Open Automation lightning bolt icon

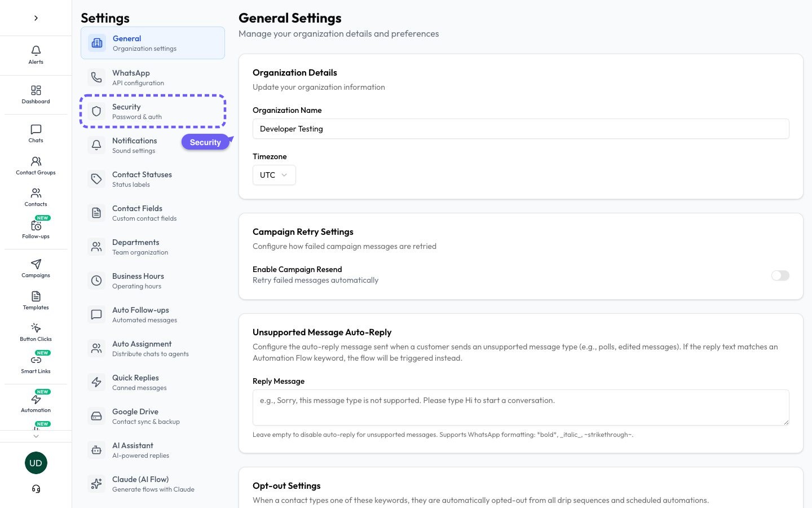(x=36, y=399)
